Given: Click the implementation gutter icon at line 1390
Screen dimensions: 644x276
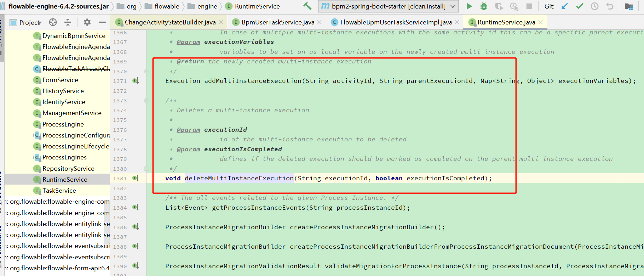Looking at the screenshot, I should [136, 266].
